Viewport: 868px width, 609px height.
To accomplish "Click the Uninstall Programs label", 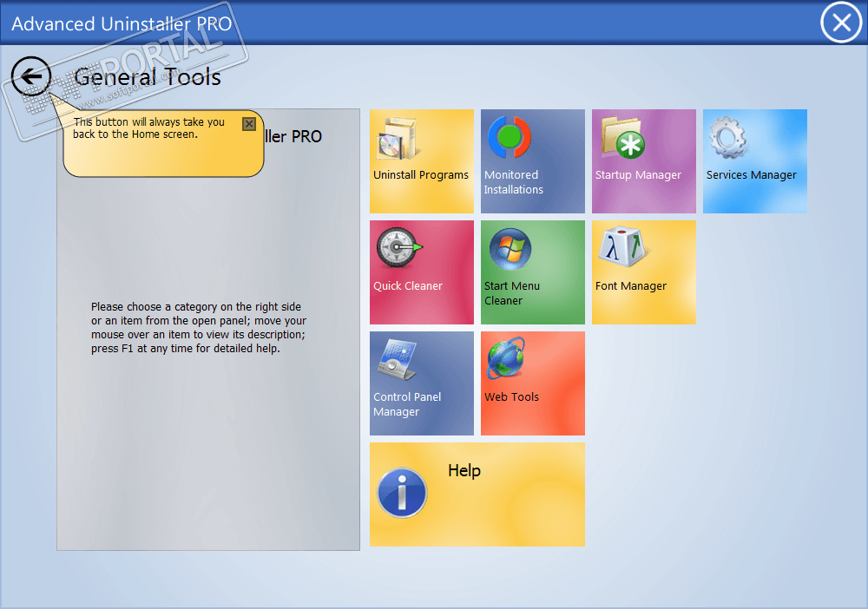I will click(x=421, y=174).
